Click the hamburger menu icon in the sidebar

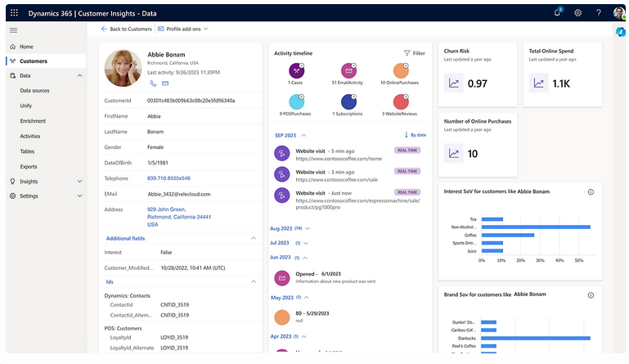tap(13, 29)
